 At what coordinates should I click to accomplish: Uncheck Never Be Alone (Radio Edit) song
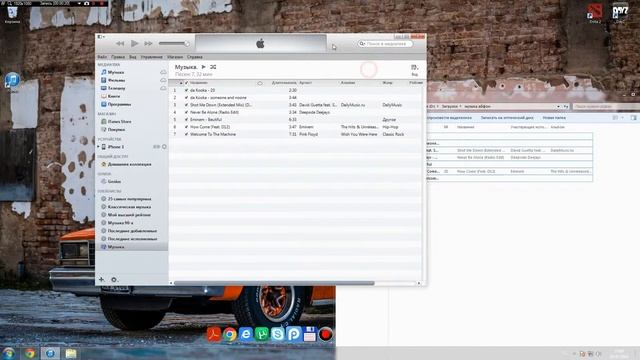pyautogui.click(x=187, y=112)
